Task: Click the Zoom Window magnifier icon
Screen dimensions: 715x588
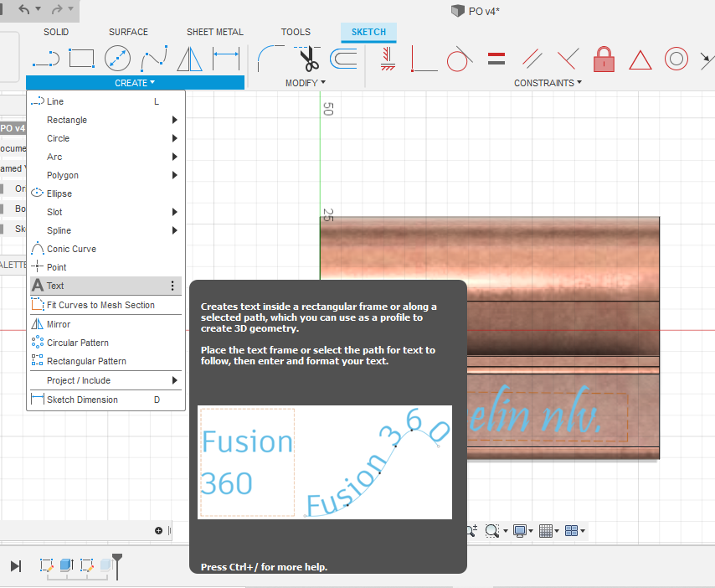Action: point(492,530)
